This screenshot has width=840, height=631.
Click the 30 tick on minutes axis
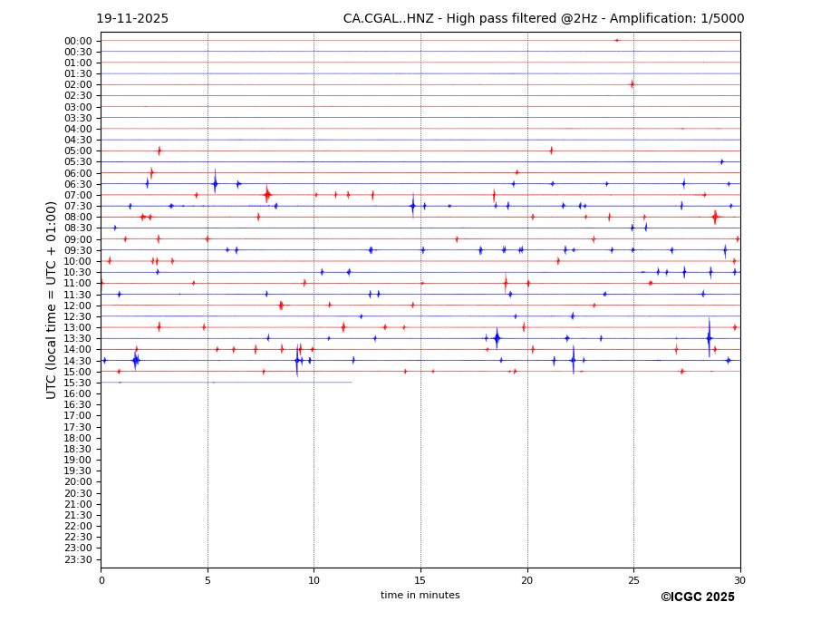click(739, 580)
